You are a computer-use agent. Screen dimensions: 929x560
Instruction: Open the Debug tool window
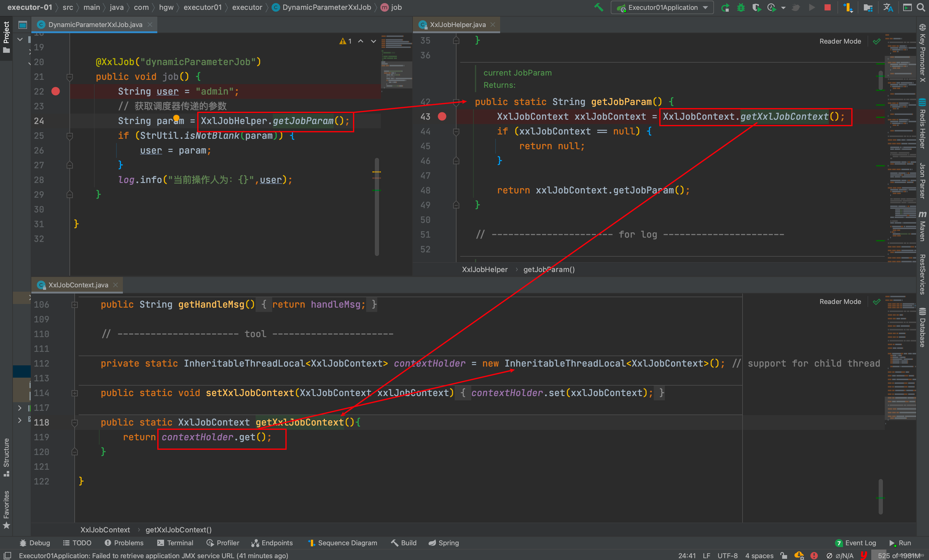point(35,543)
